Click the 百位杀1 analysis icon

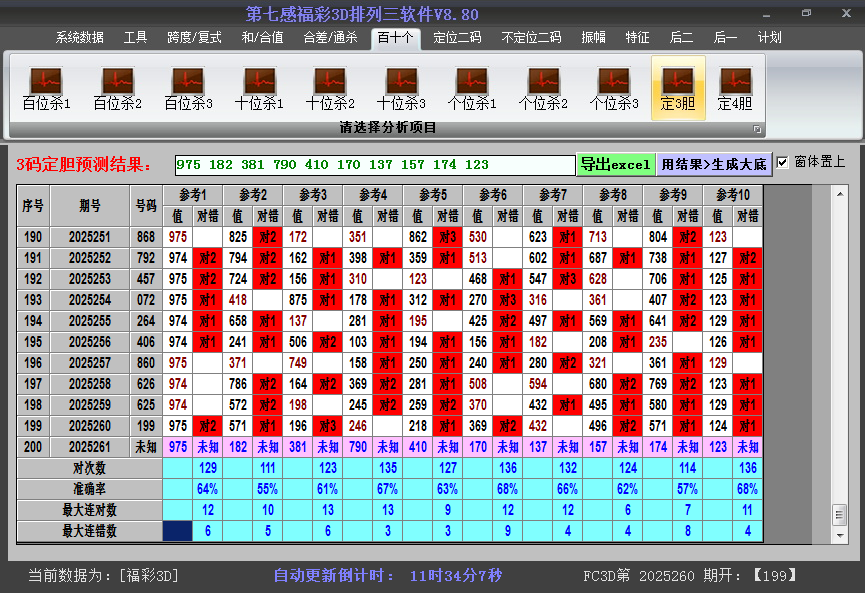46,88
